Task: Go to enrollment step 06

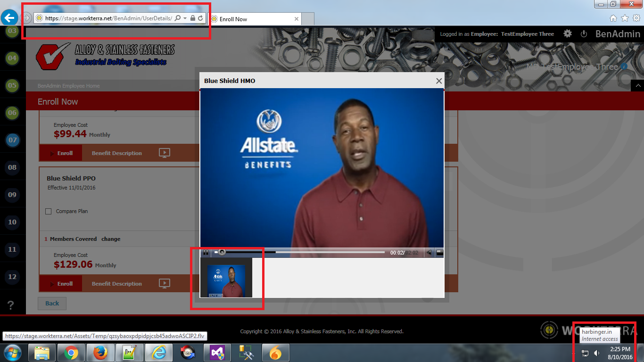Action: point(12,113)
